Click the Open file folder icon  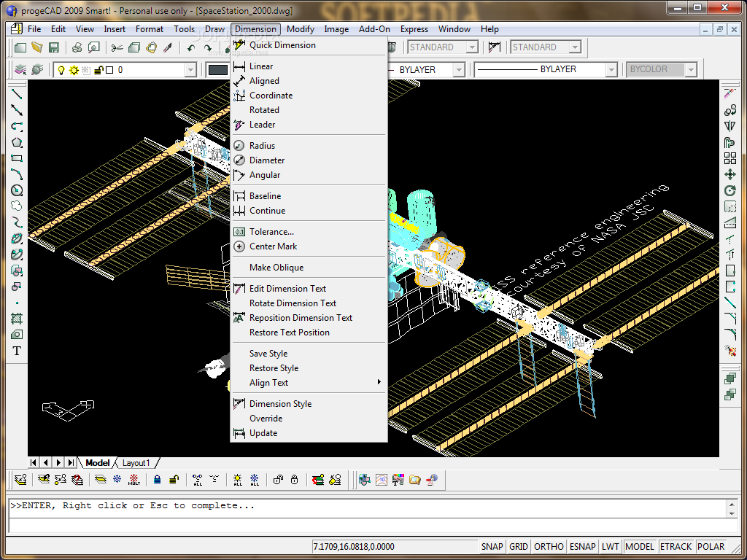point(36,47)
